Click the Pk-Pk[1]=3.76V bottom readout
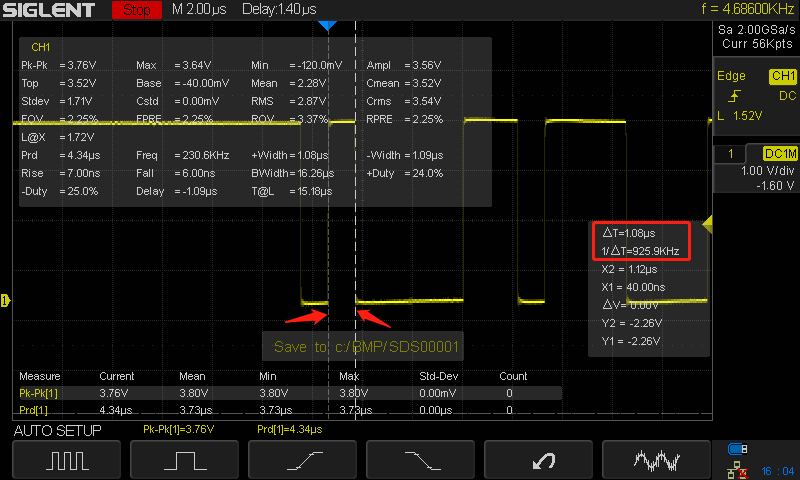 pos(179,430)
